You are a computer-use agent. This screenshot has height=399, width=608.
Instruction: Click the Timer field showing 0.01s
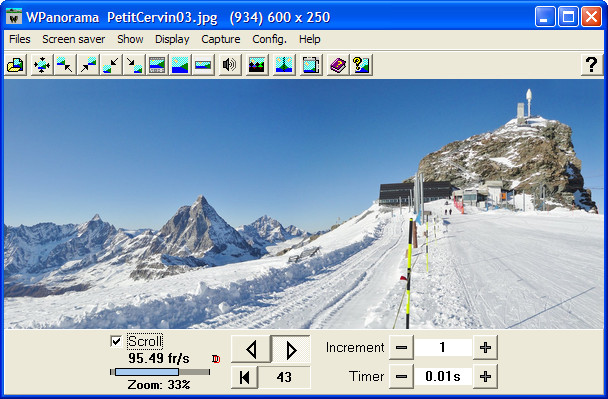click(443, 376)
